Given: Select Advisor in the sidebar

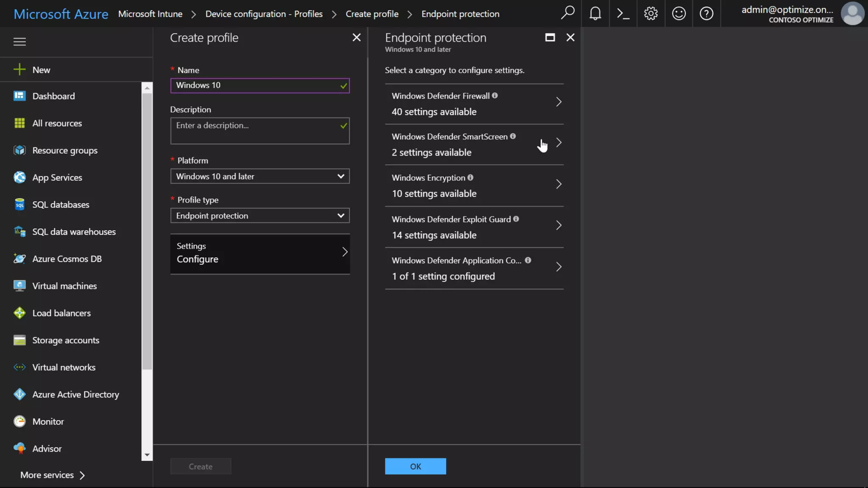Looking at the screenshot, I should click(47, 449).
